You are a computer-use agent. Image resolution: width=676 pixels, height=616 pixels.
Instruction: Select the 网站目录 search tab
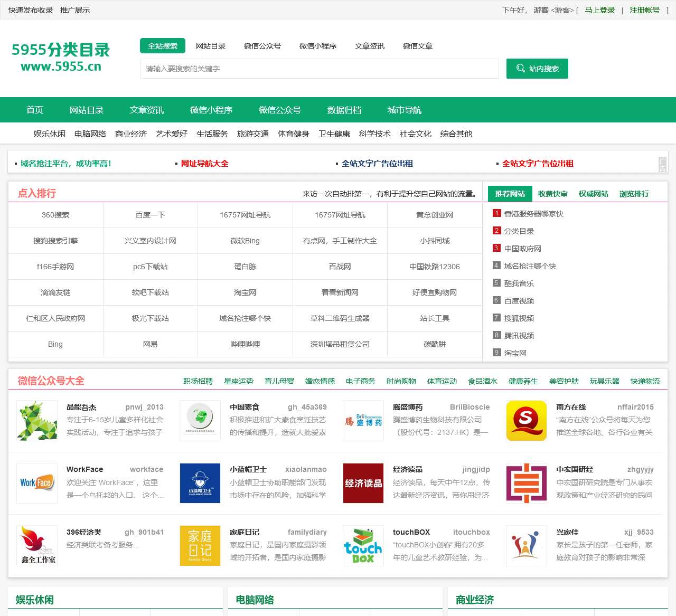tap(211, 46)
